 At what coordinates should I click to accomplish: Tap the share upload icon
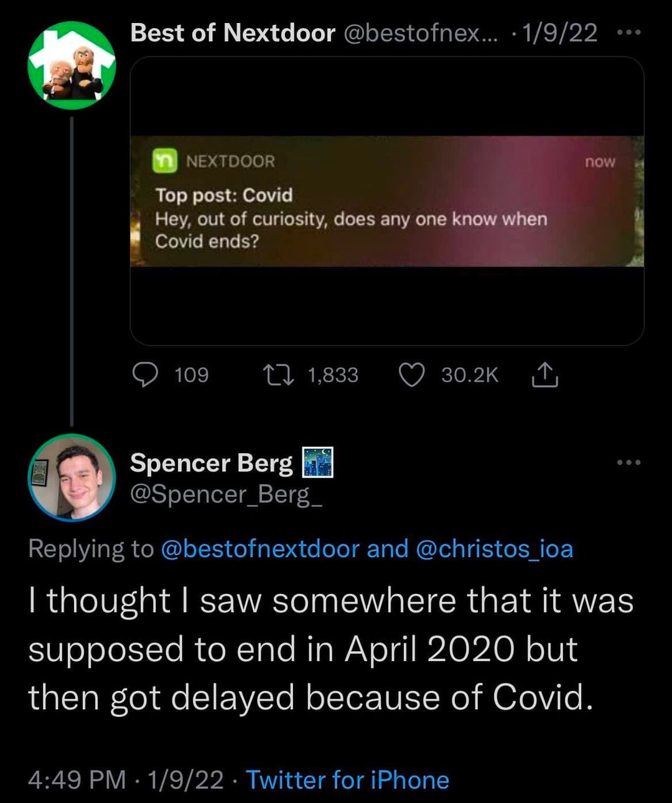pyautogui.click(x=544, y=375)
